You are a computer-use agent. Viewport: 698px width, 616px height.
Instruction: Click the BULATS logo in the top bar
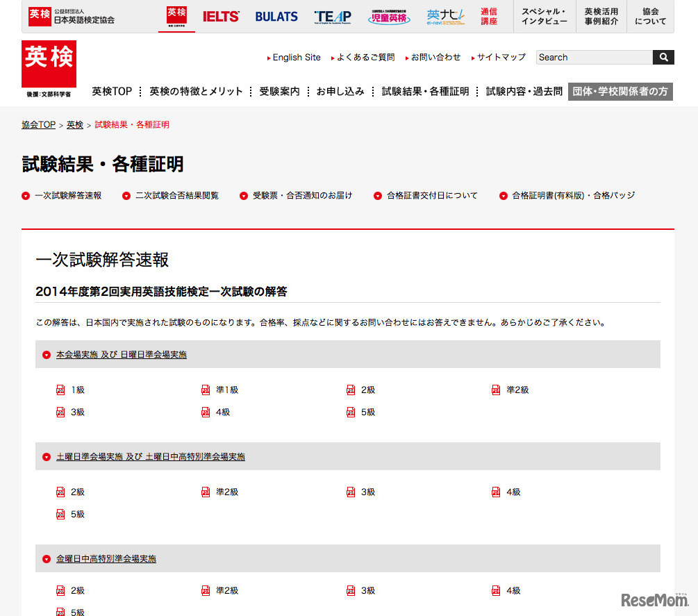tap(276, 16)
